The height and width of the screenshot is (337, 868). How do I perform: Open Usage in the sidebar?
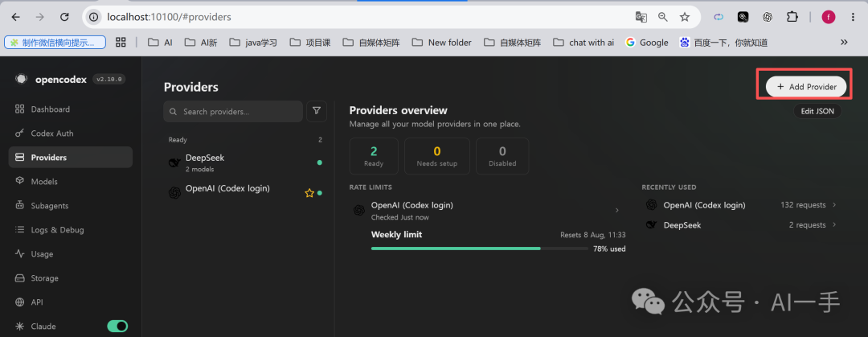coord(70,254)
